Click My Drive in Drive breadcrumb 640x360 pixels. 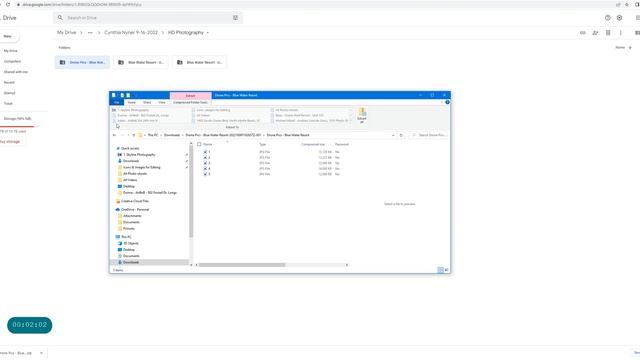67,33
